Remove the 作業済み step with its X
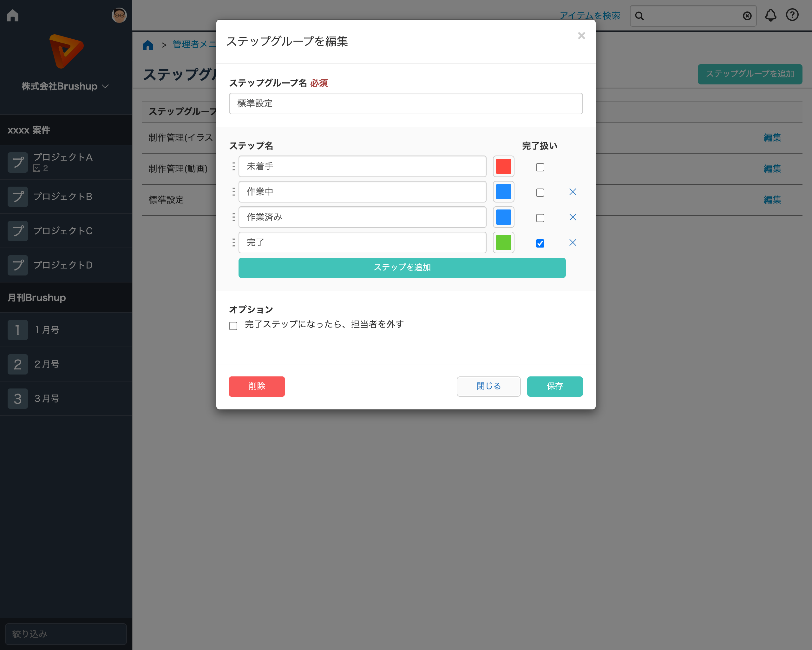The image size is (812, 650). pos(573,217)
